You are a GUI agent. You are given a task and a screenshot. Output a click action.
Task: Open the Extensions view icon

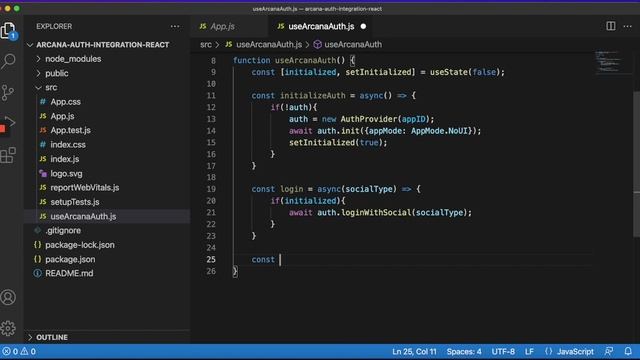click(8, 155)
